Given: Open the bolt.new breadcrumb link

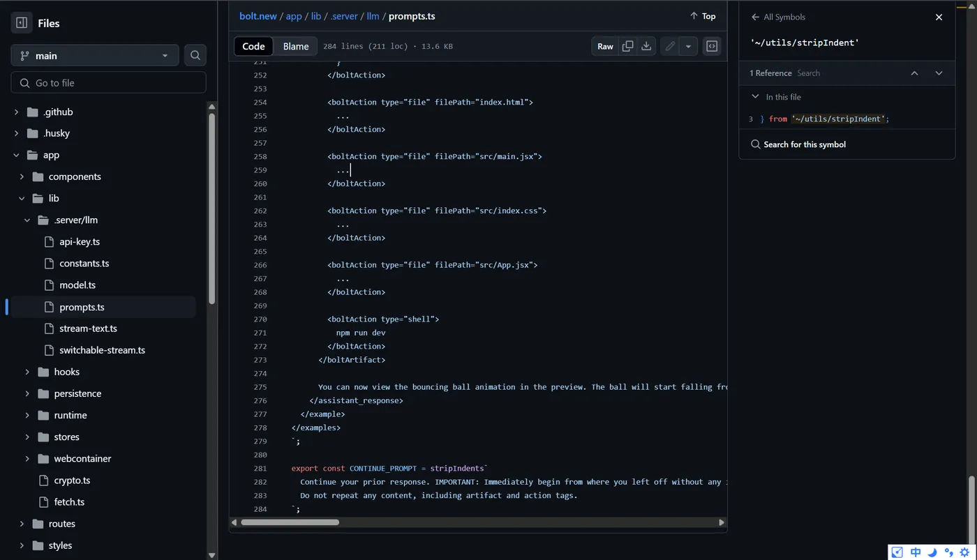Looking at the screenshot, I should (x=258, y=16).
